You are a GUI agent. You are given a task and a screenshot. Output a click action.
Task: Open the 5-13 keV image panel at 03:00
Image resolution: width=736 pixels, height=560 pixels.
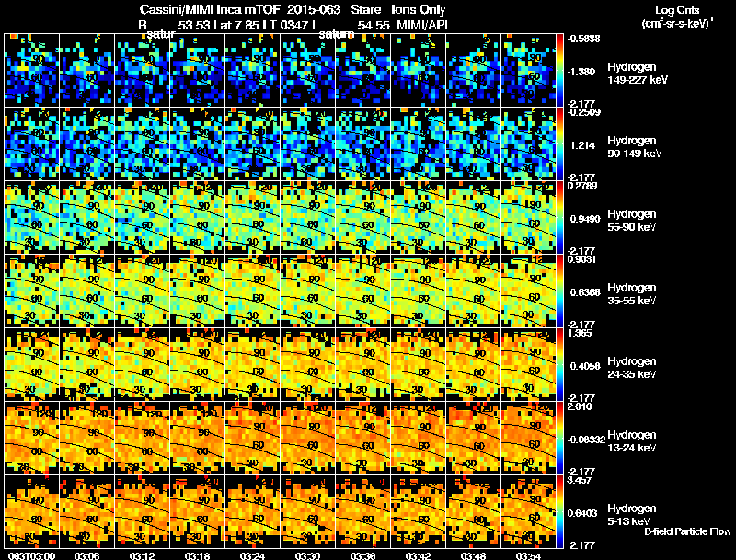coord(31,512)
